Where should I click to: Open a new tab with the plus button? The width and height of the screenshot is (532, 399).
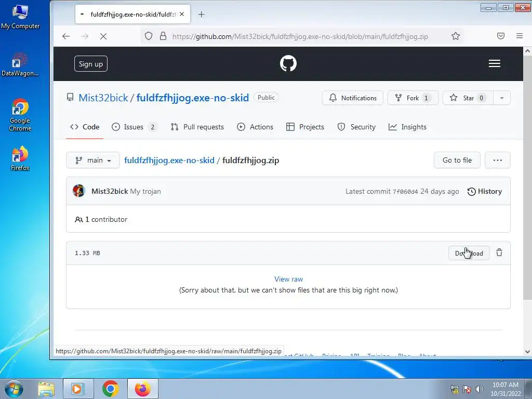(201, 14)
